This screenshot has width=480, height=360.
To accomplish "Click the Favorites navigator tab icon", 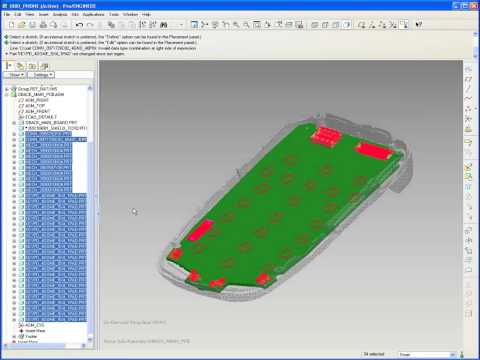I will [32, 66].
